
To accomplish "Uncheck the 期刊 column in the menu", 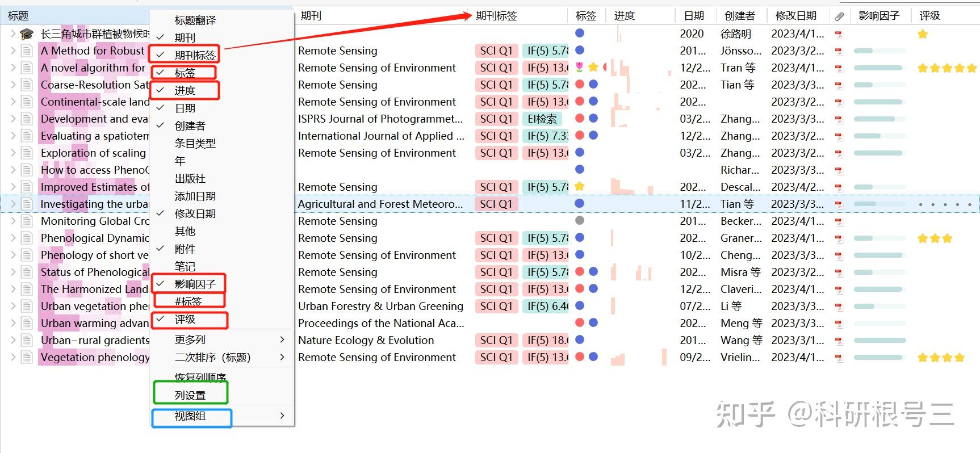I will coord(222,37).
